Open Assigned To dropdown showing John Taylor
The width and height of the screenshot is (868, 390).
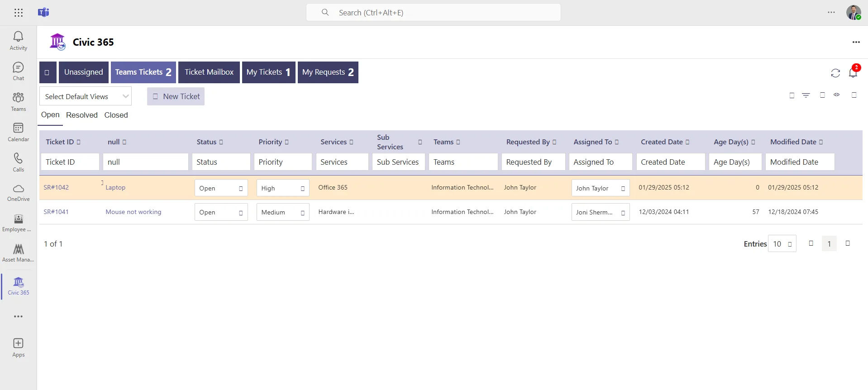[601, 188]
